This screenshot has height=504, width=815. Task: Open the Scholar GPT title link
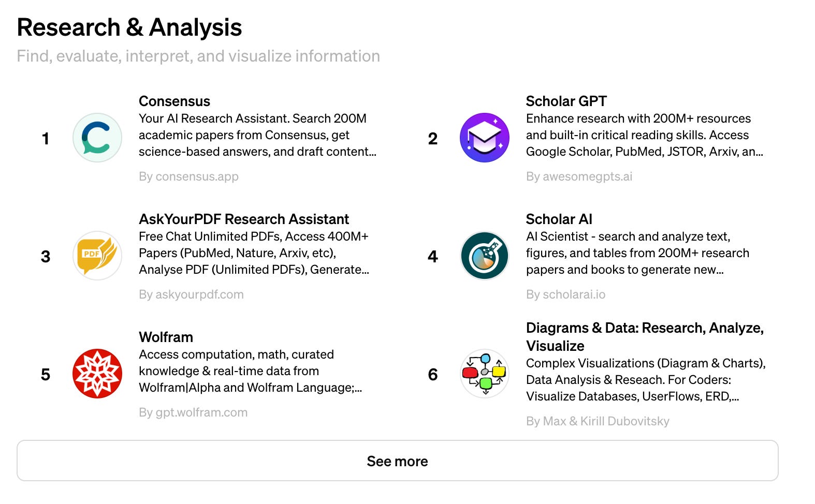click(566, 101)
